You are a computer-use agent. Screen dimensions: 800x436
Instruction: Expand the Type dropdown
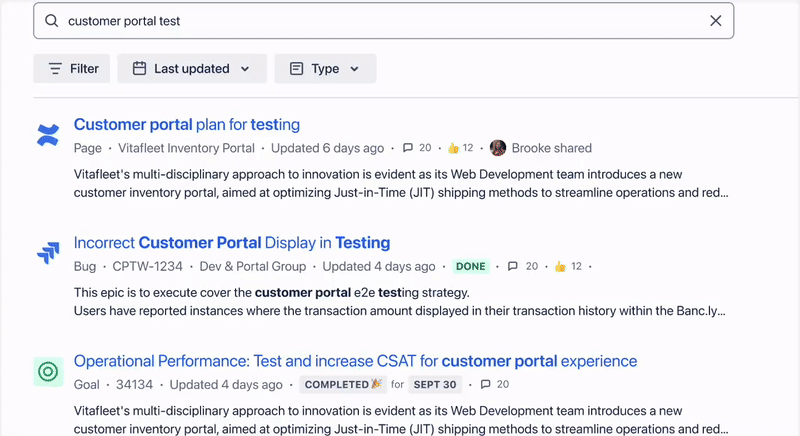(x=325, y=68)
